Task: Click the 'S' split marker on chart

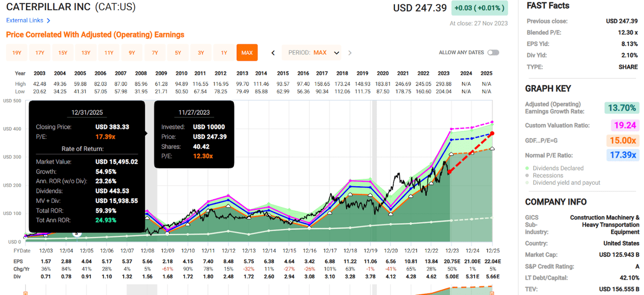Action: [x=77, y=233]
